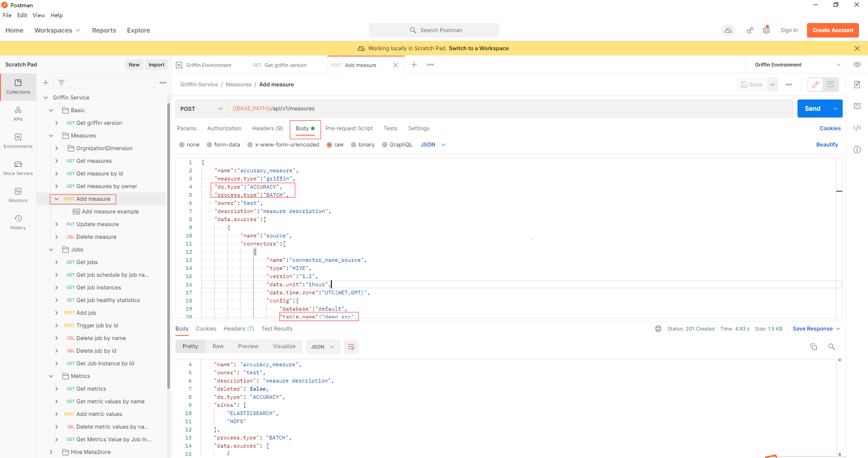
Task: Switch to the comment mode icon
Action: pos(830,85)
